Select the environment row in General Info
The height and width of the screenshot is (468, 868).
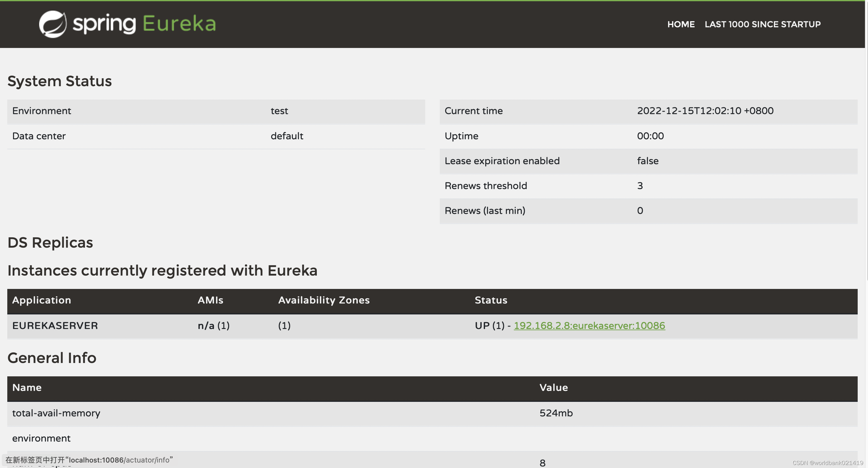pos(432,438)
